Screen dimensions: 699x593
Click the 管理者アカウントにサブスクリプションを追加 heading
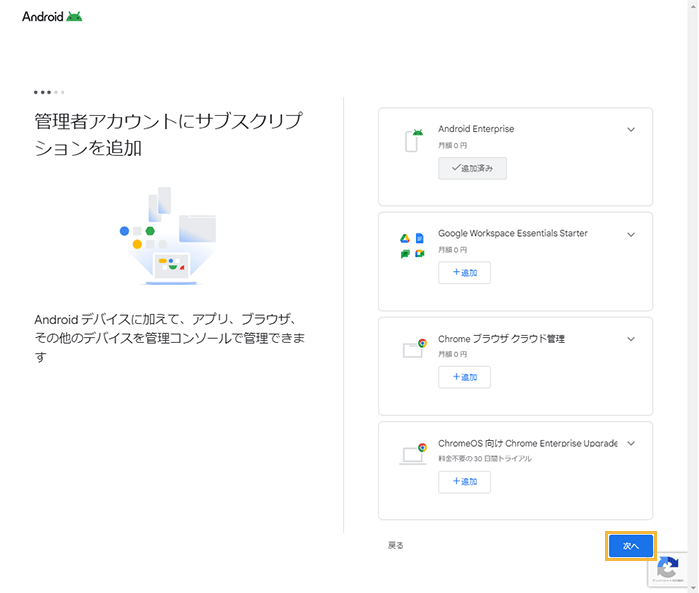click(169, 134)
